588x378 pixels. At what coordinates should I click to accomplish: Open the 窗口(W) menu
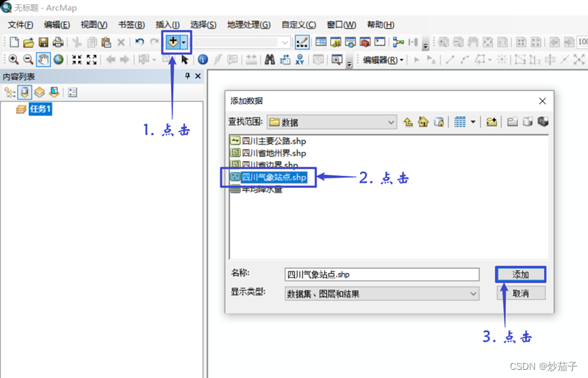pyautogui.click(x=342, y=24)
